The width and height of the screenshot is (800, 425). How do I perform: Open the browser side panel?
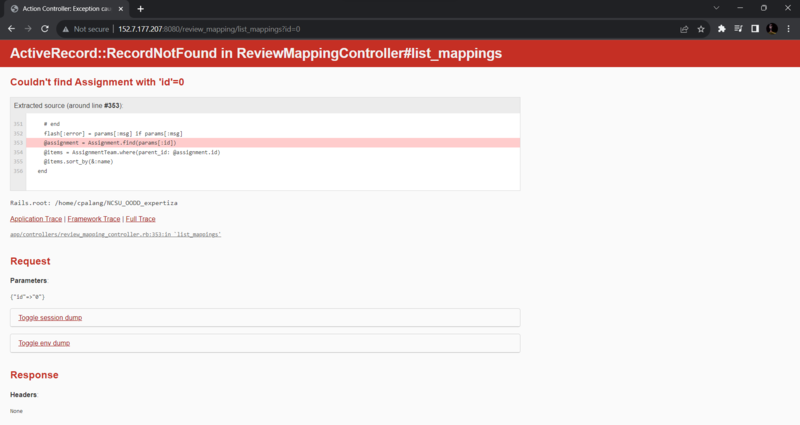(x=755, y=29)
